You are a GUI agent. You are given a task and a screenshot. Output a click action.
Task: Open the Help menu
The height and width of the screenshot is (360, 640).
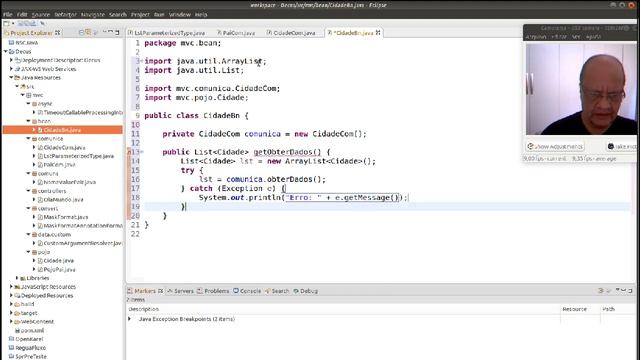coord(201,14)
